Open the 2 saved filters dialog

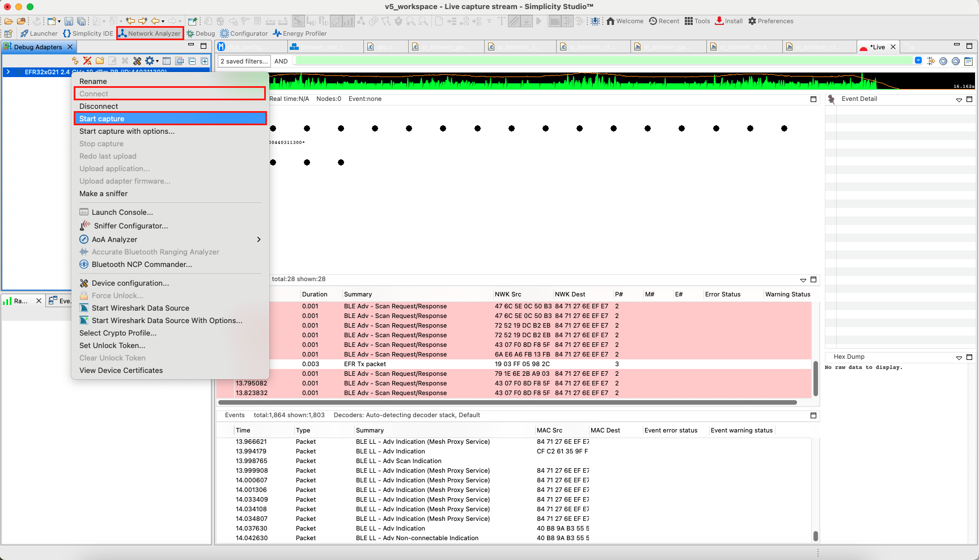click(243, 61)
